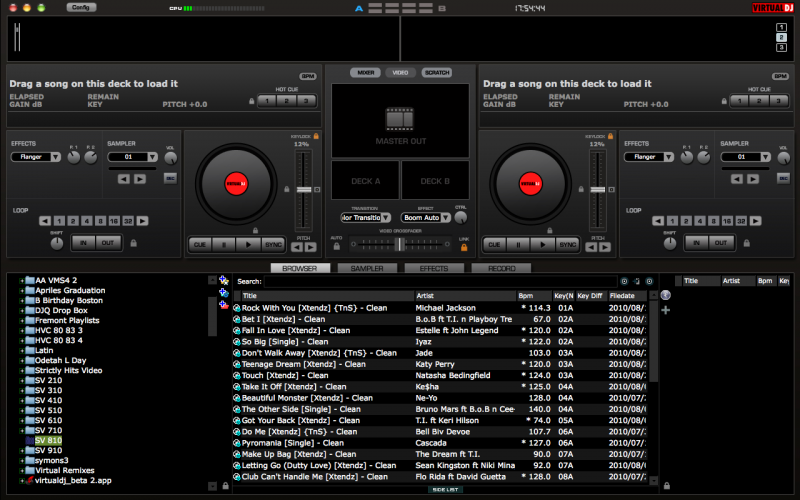Toggle right deck hot cue lock
The width and height of the screenshot is (800, 500).
click(724, 101)
